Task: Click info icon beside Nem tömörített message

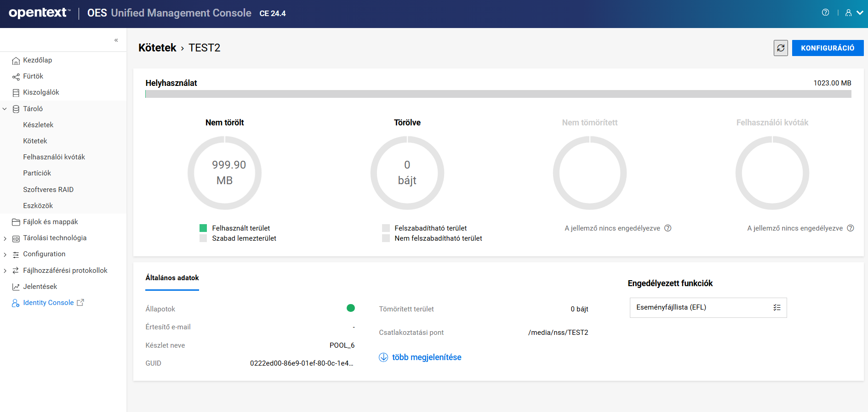Action: click(668, 228)
